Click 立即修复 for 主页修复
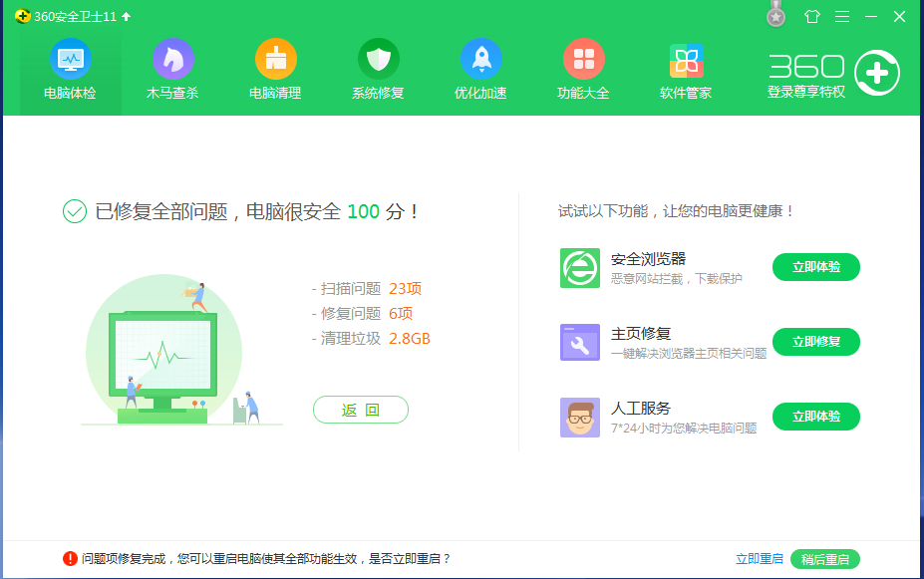Screen dimensions: 924x579 point(816,342)
